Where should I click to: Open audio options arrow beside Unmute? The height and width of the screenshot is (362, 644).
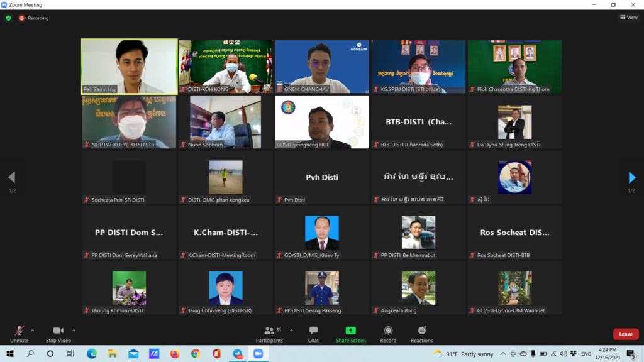pos(33,330)
